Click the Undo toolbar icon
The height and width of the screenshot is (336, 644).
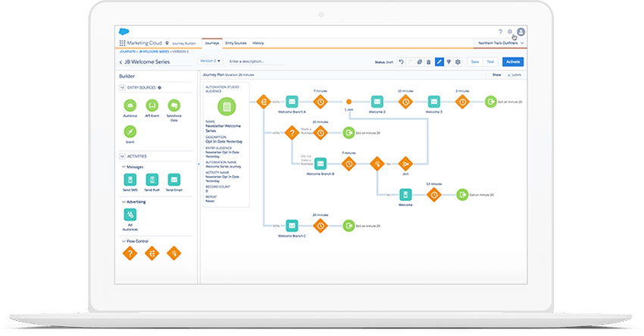402,61
